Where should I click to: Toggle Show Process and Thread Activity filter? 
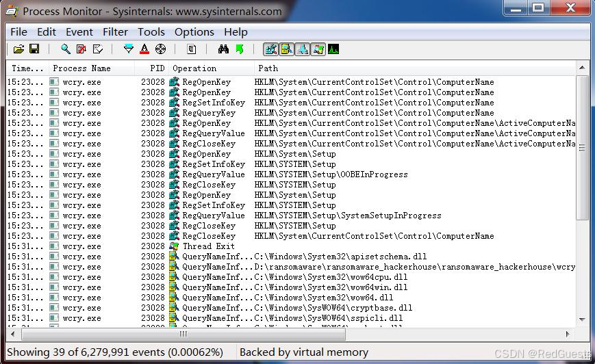tap(318, 49)
